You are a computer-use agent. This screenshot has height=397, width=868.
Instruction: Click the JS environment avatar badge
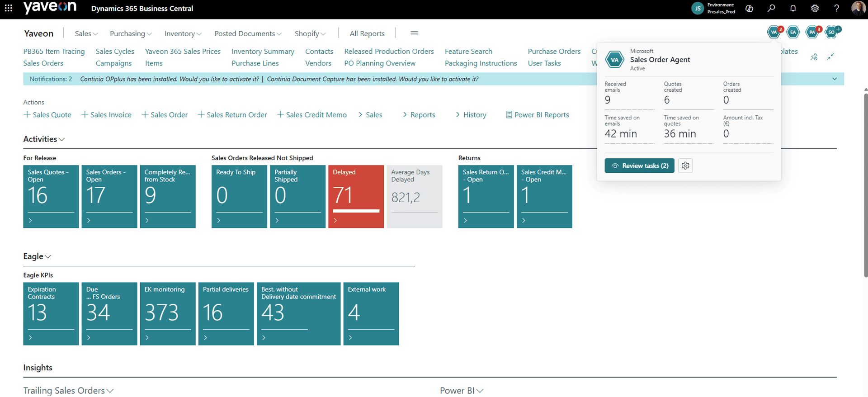[x=698, y=8]
